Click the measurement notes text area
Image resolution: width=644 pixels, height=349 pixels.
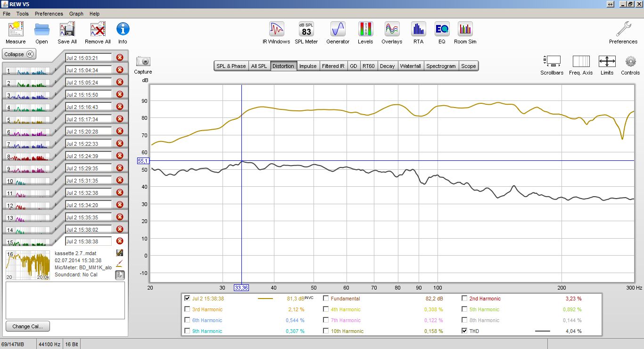tap(65, 300)
